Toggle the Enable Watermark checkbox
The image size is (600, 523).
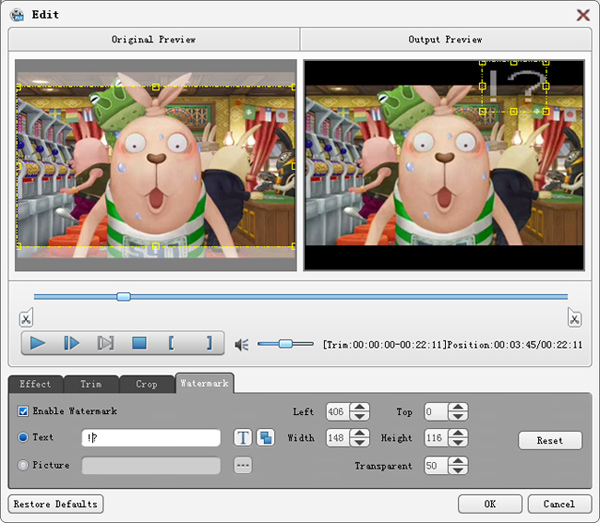coord(23,411)
